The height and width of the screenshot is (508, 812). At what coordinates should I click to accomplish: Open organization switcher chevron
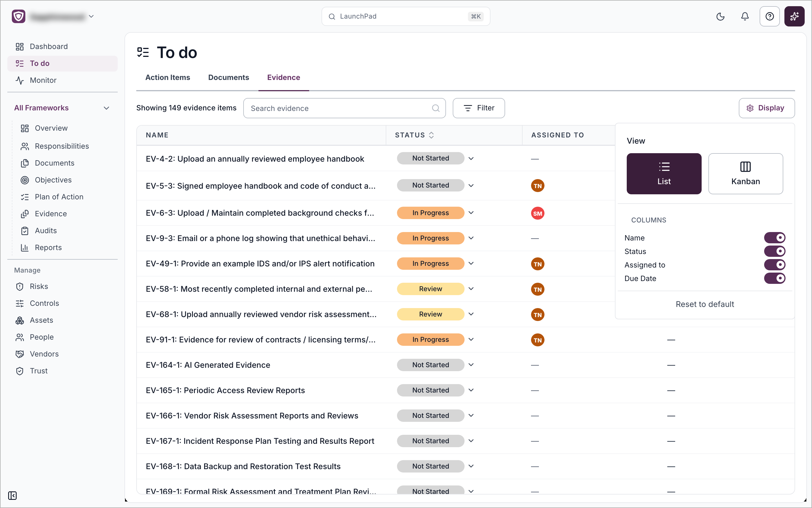coord(91,16)
